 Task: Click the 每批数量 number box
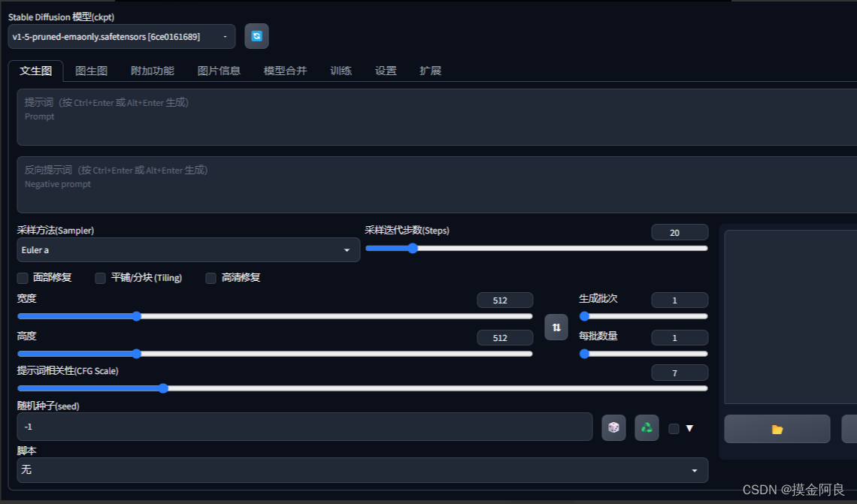pyautogui.click(x=680, y=338)
